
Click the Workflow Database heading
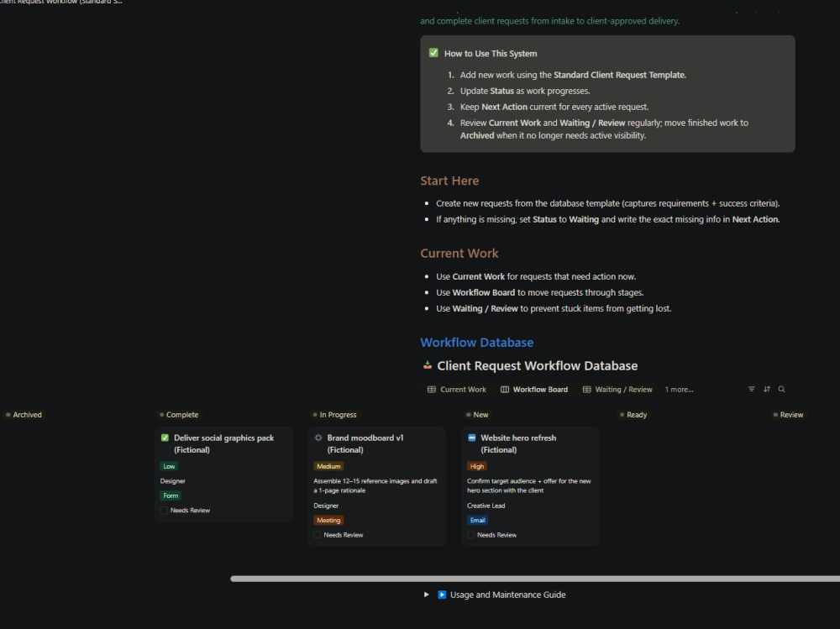click(477, 343)
